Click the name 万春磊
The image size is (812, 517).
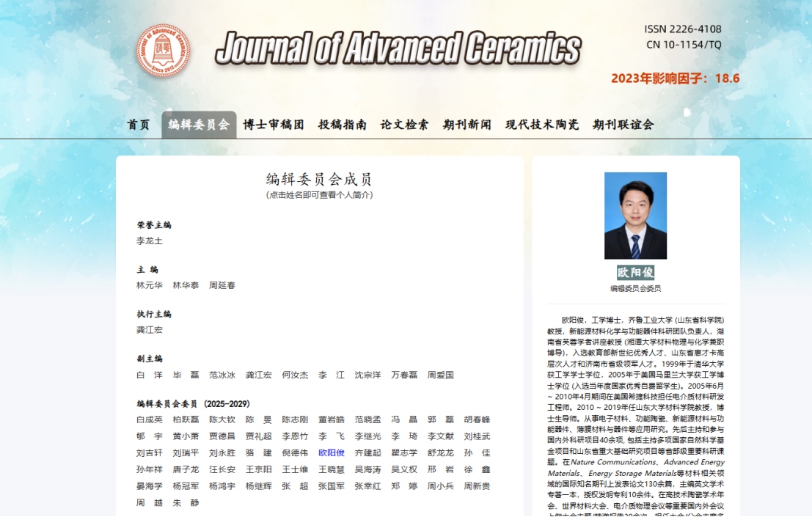404,375
